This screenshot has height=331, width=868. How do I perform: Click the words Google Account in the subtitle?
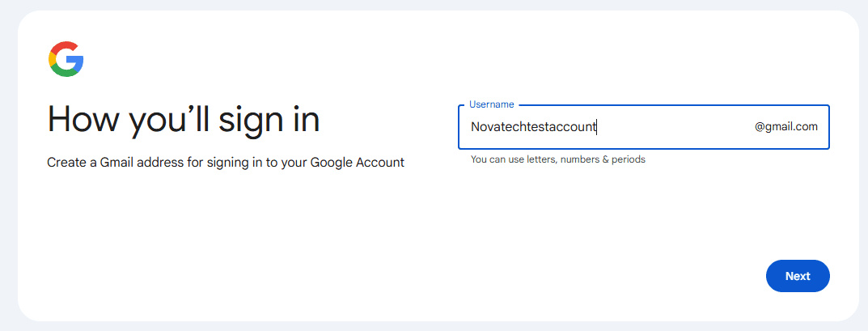tap(358, 163)
